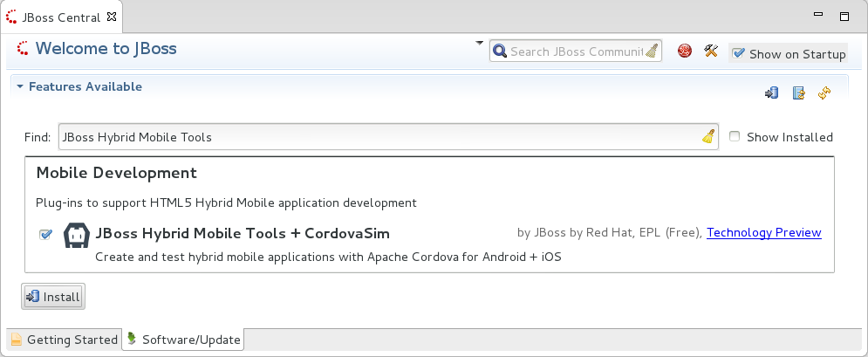Click the check for updates toolbar icon
The height and width of the screenshot is (357, 868).
798,93
